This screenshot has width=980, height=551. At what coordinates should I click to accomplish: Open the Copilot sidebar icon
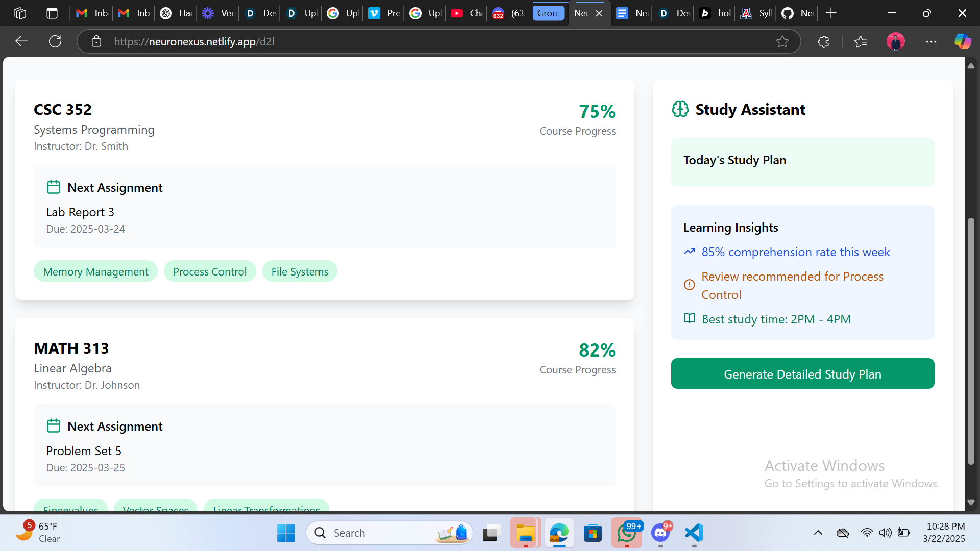963,42
